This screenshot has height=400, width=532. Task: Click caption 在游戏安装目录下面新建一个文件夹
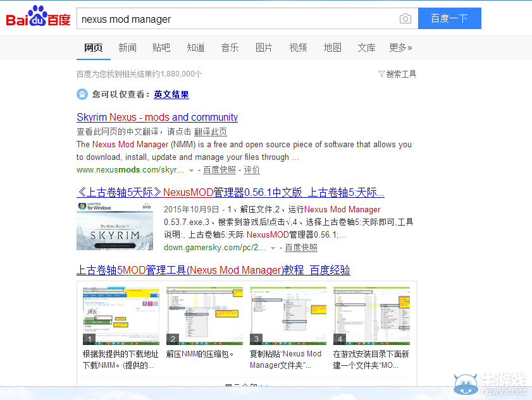click(x=371, y=360)
